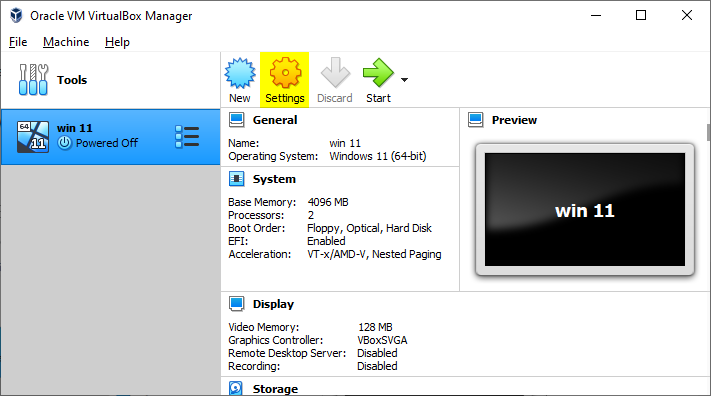Screen dimensions: 711x396
Task: Click the Display section monitor icon
Action: 236,304
